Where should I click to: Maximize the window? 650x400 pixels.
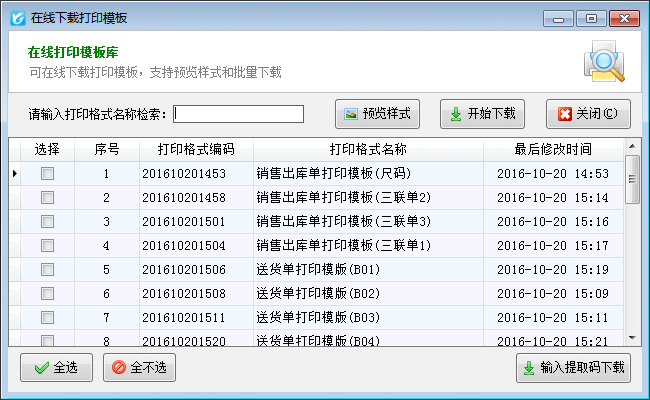pyautogui.click(x=592, y=18)
